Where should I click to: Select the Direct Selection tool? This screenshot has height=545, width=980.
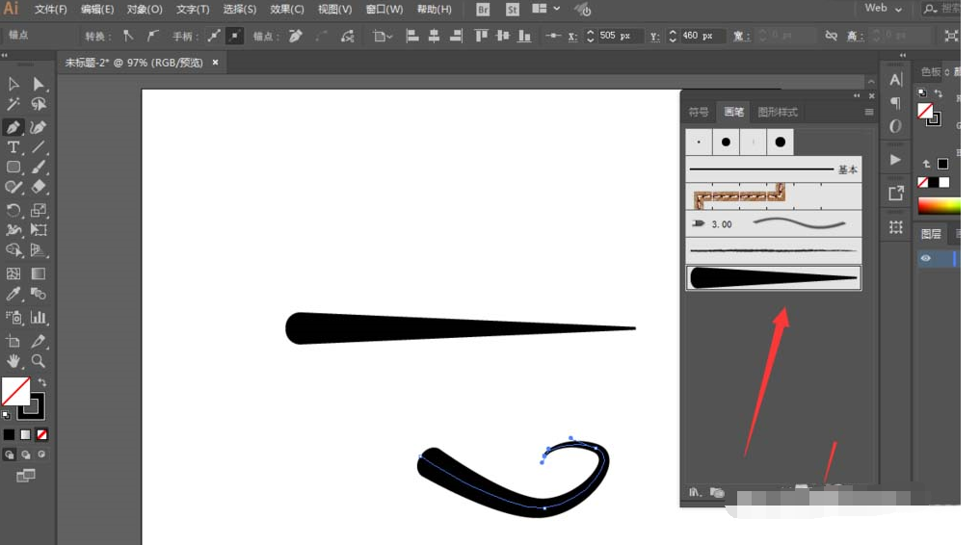pyautogui.click(x=39, y=84)
